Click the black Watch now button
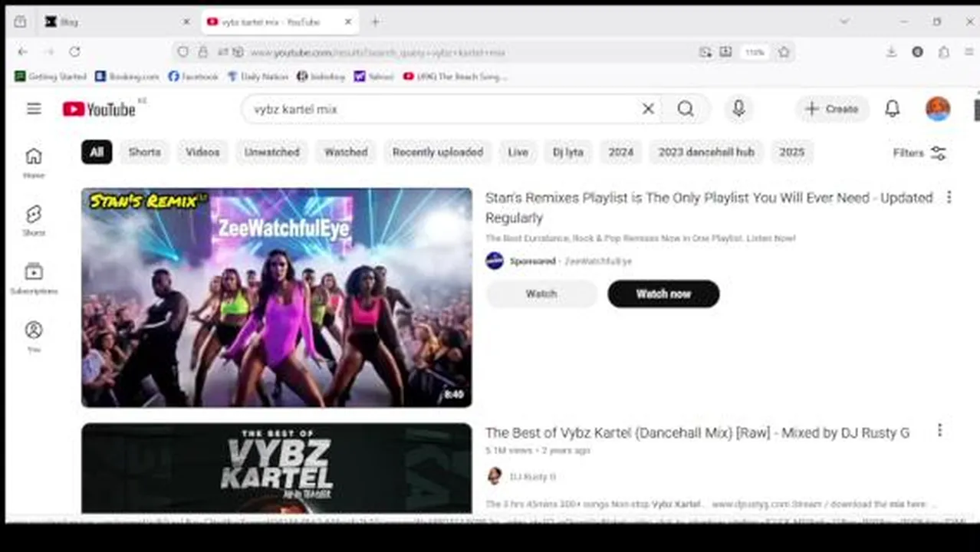Screen dimensions: 980x552 tap(663, 294)
